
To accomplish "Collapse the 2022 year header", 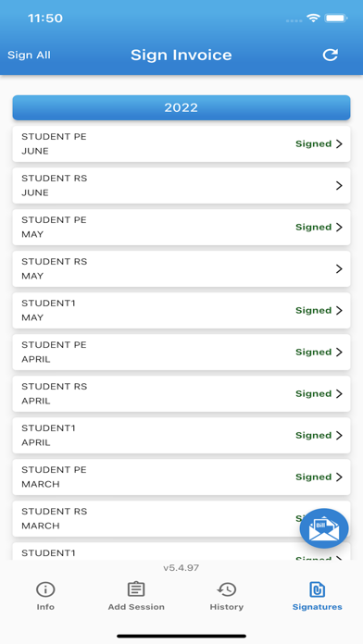I will pyautogui.click(x=181, y=107).
